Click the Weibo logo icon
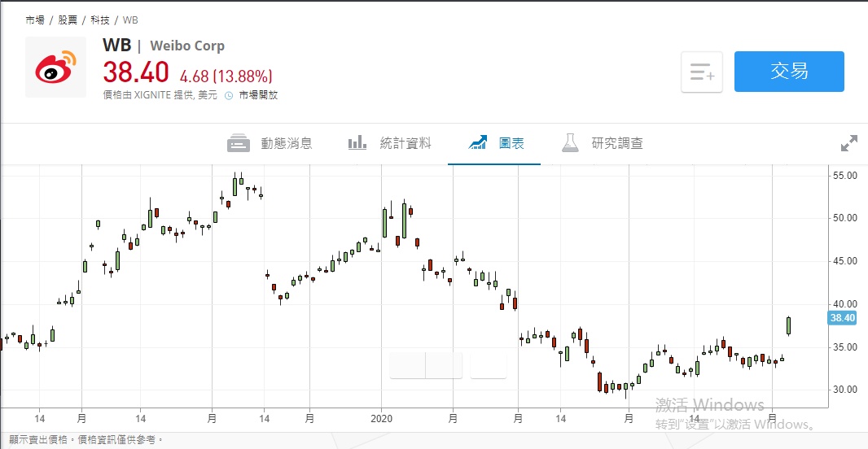The image size is (868, 449). click(x=55, y=67)
